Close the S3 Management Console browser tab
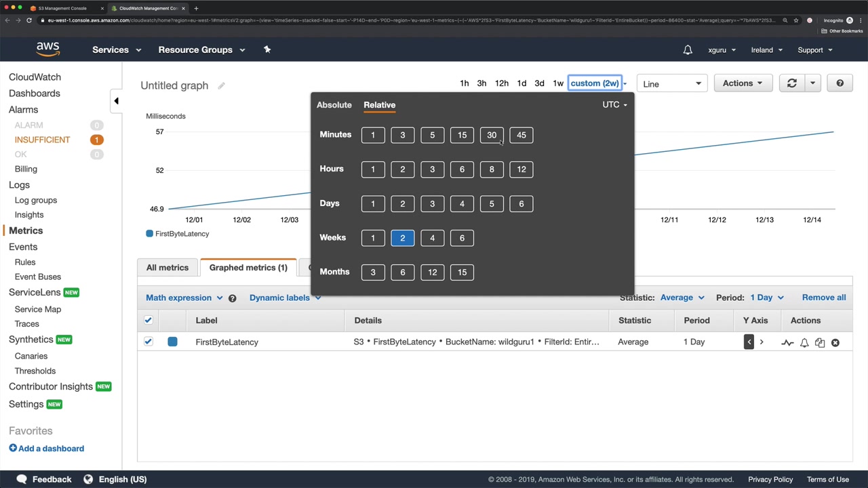This screenshot has height=488, width=868. [104, 8]
